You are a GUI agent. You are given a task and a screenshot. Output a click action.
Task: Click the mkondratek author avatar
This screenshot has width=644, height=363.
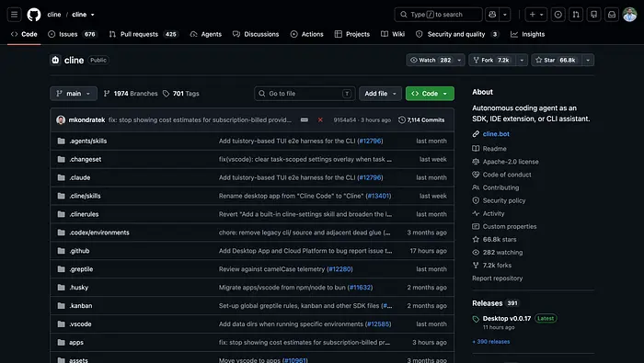pyautogui.click(x=61, y=119)
